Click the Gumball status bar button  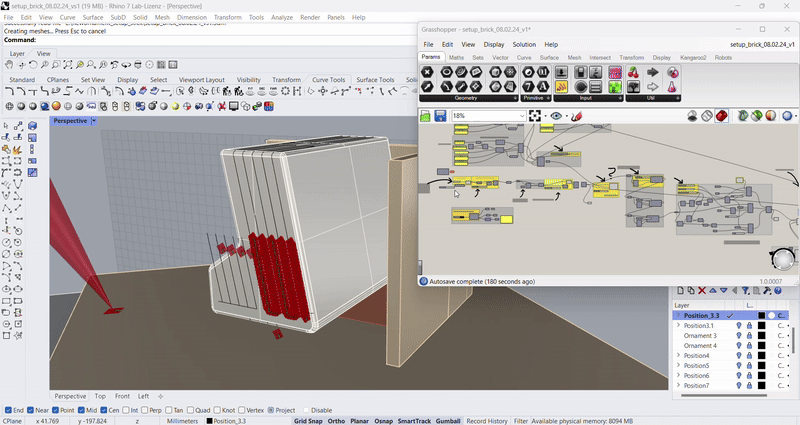pyautogui.click(x=448, y=421)
